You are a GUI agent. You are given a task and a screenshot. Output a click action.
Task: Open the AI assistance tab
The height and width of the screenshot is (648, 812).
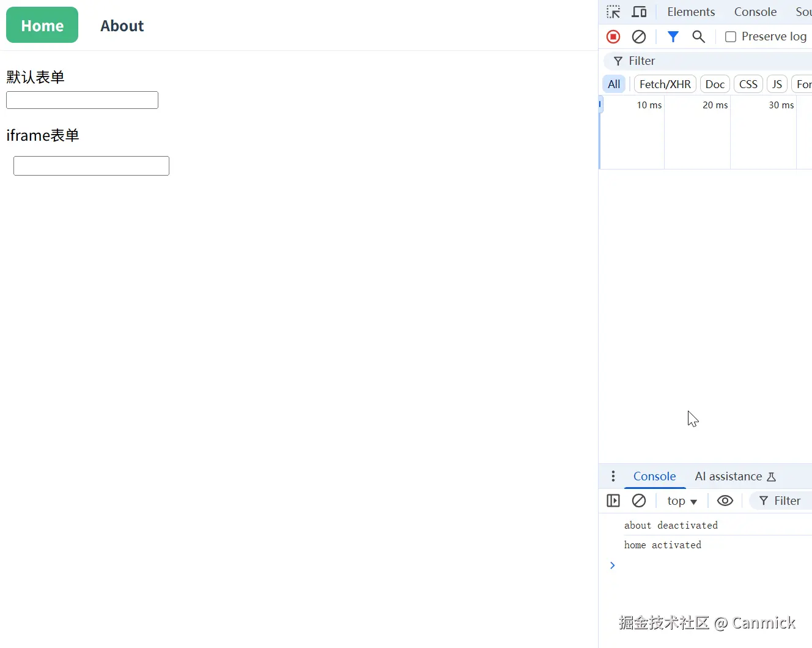[x=729, y=476]
